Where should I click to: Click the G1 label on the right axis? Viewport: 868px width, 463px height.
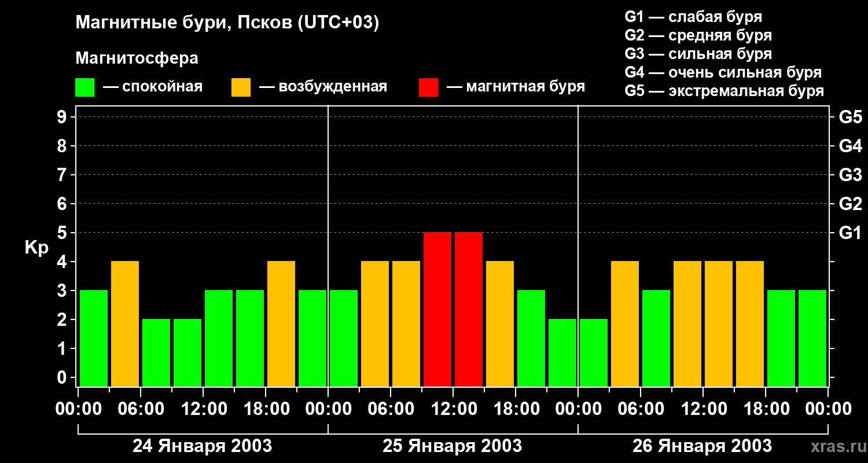[850, 233]
